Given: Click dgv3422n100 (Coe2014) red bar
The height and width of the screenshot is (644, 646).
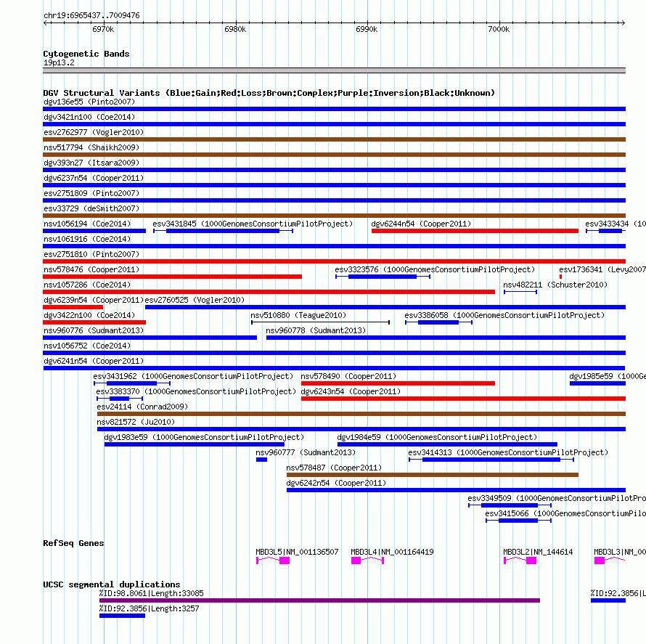Looking at the screenshot, I should 94,322.
